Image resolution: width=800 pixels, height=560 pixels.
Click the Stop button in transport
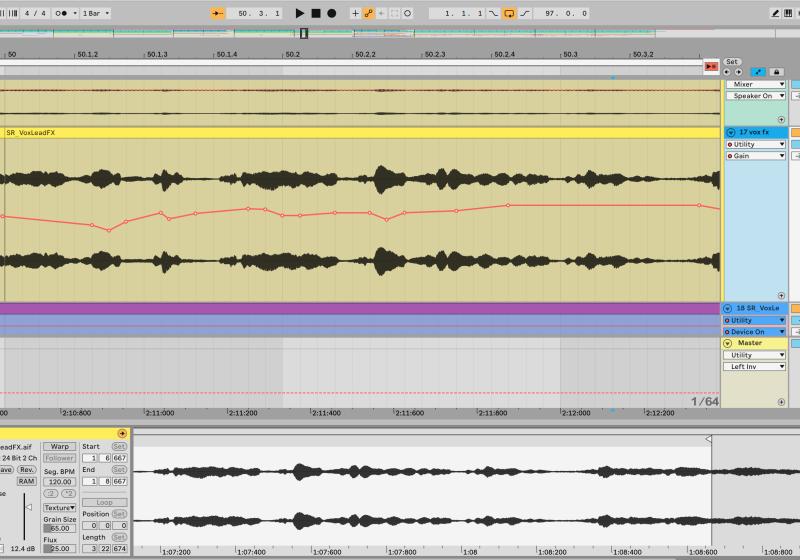coord(315,13)
